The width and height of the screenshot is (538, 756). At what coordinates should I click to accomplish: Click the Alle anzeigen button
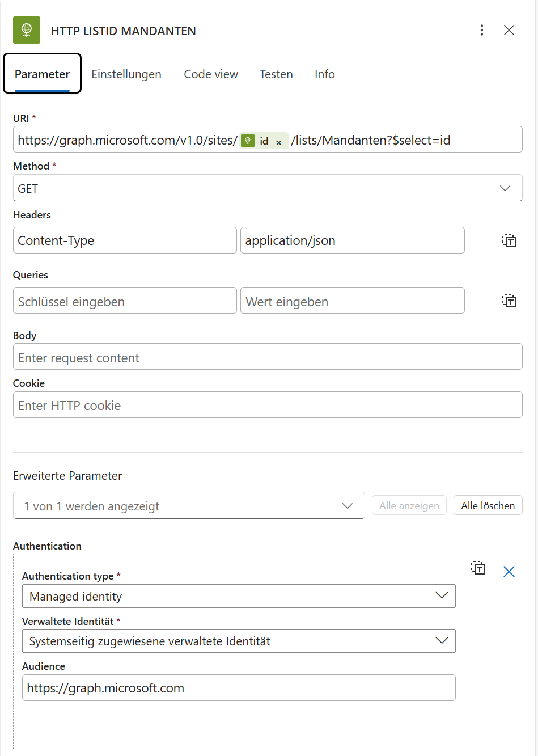[409, 505]
